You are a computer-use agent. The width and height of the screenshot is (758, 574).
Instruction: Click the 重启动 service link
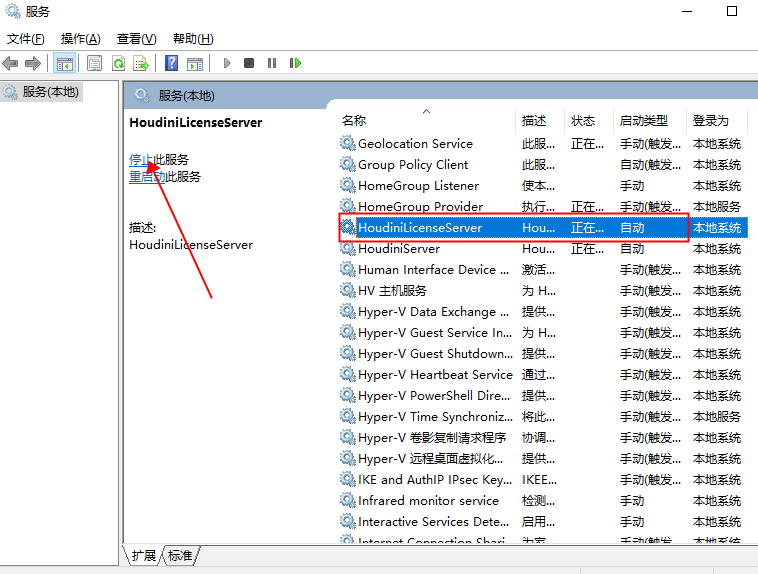coord(147,177)
